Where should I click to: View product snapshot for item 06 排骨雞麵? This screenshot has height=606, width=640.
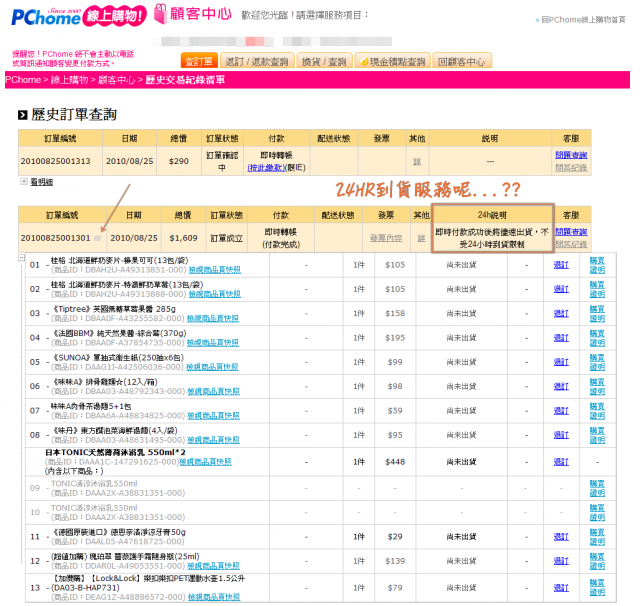click(x=213, y=391)
